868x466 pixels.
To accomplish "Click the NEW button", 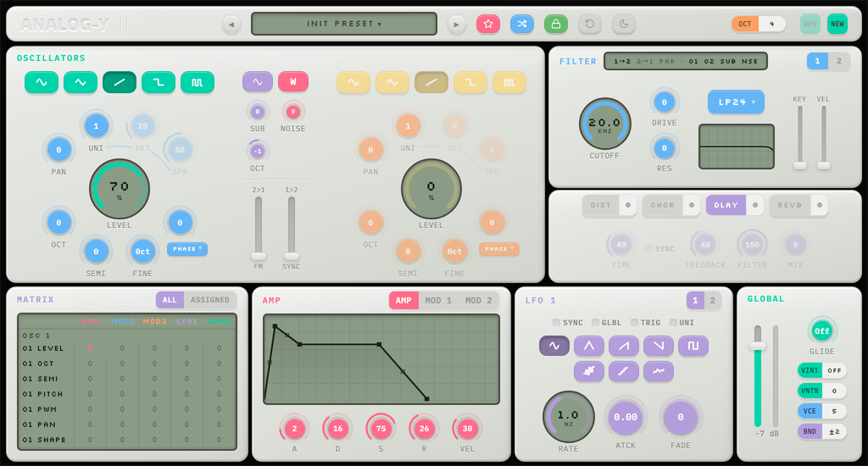I will tap(837, 24).
